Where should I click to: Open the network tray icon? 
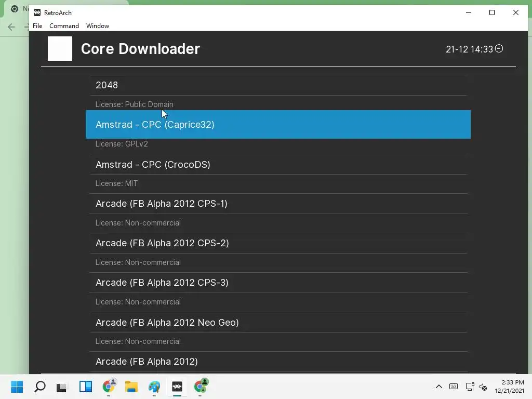tap(470, 387)
